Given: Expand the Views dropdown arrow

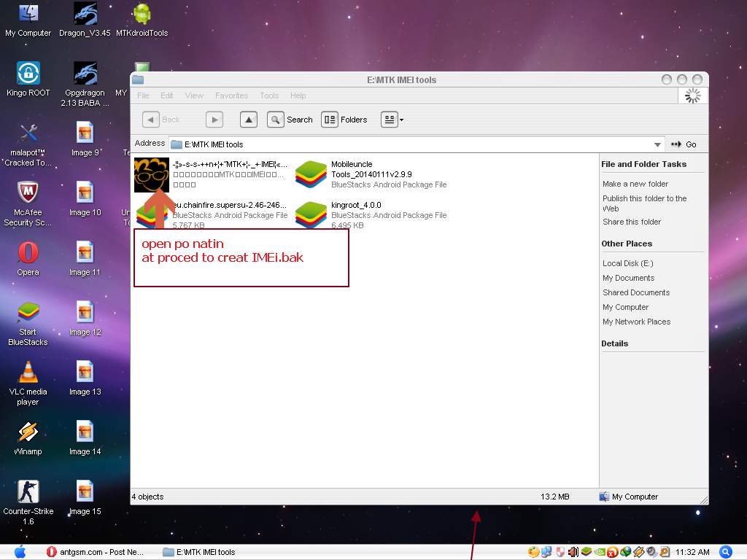Looking at the screenshot, I should tap(401, 120).
